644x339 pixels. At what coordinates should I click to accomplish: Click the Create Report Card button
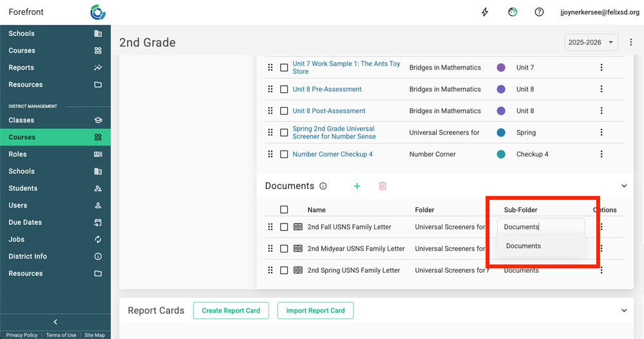click(x=231, y=311)
